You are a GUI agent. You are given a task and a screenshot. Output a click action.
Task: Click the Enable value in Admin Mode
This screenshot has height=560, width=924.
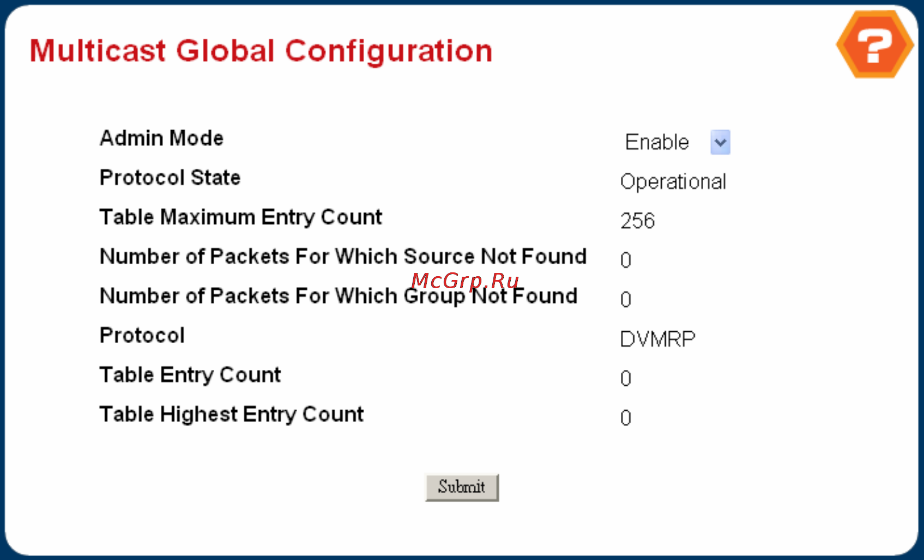(657, 142)
